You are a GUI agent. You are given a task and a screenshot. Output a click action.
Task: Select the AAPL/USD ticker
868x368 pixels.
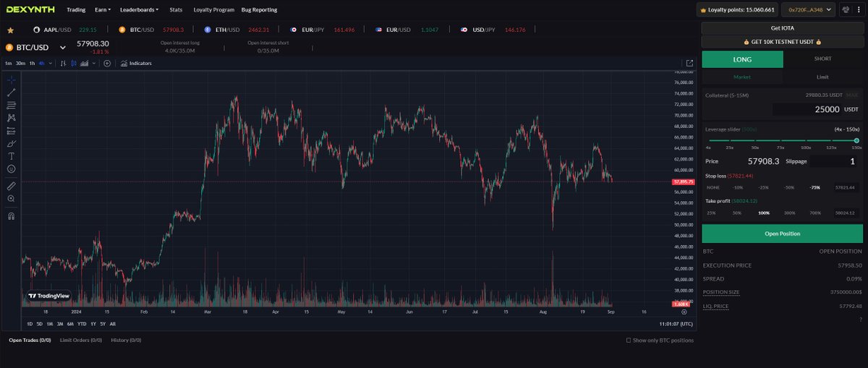(65, 30)
